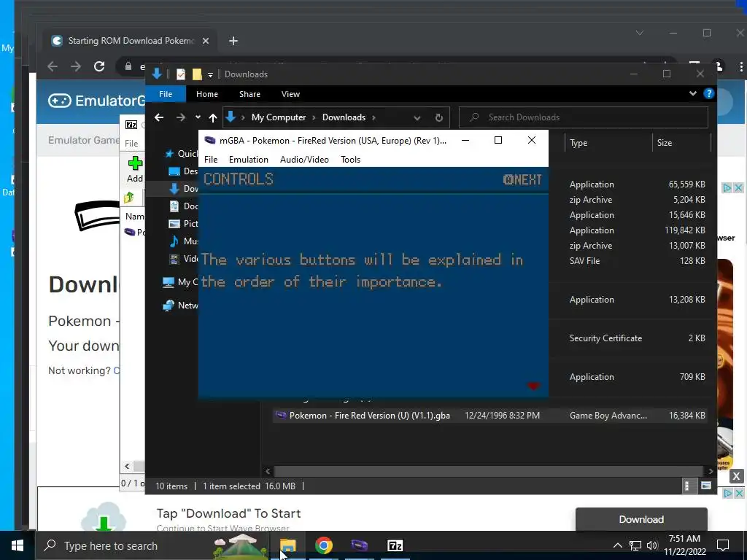Screen dimensions: 747x560
Task: Refresh the Downloads folder
Action: coord(438,117)
